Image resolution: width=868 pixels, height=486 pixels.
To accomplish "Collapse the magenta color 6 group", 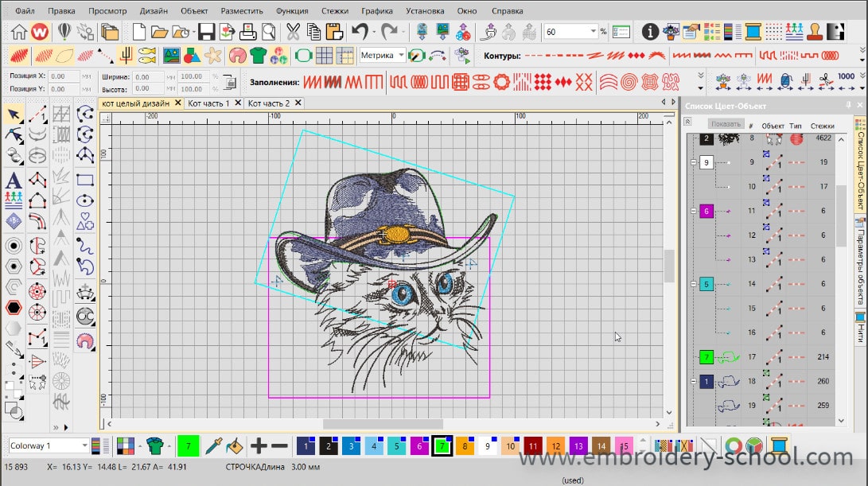I will coord(694,211).
